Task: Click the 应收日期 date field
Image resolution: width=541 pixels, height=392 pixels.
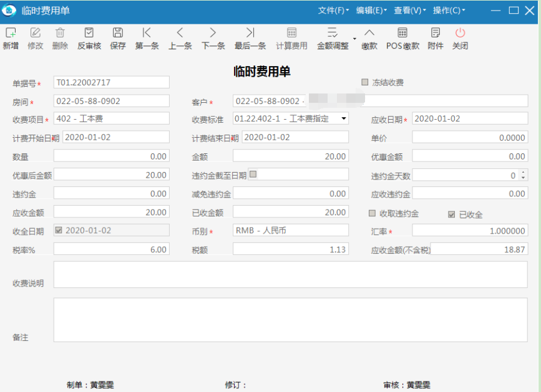Action: [x=470, y=118]
